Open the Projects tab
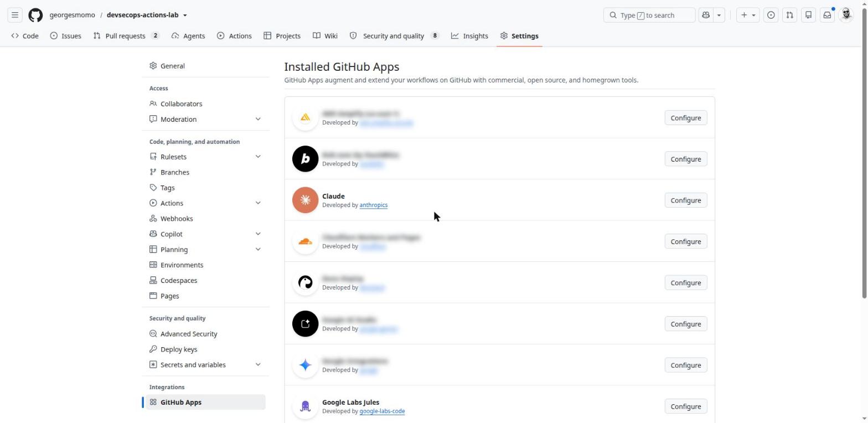This screenshot has width=868, height=423. (x=282, y=36)
